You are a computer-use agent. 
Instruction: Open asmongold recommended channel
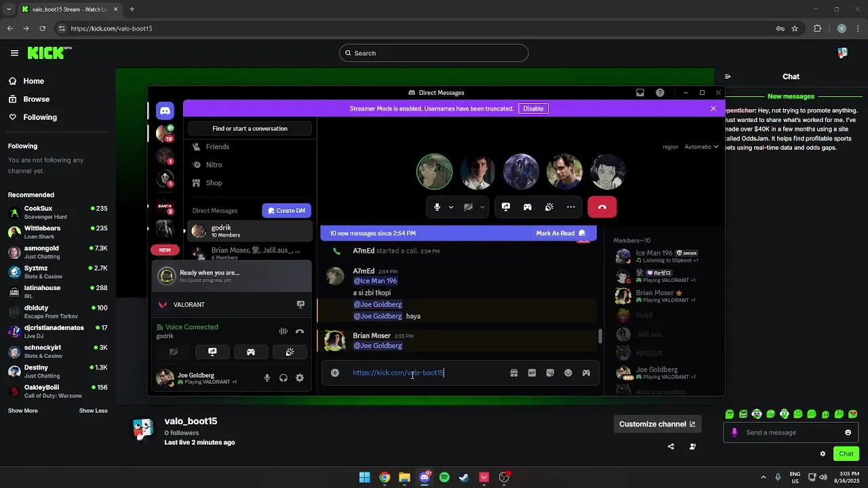point(58,252)
